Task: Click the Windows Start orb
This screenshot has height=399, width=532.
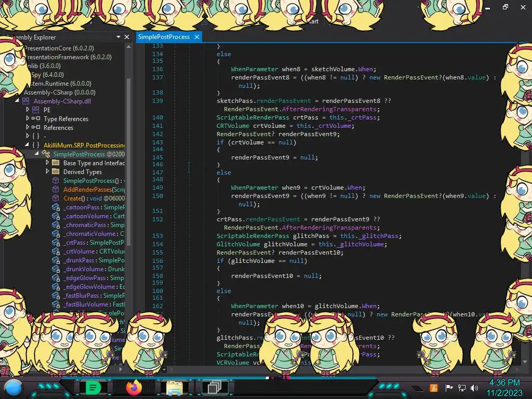Action: (x=13, y=388)
